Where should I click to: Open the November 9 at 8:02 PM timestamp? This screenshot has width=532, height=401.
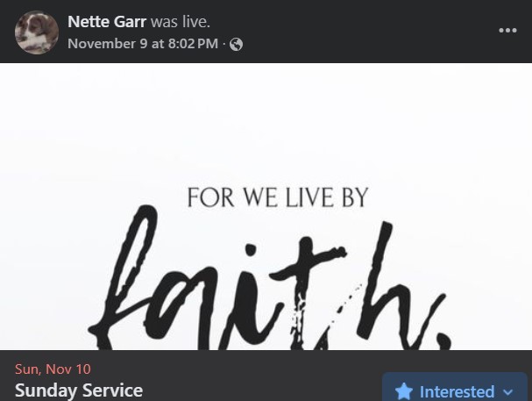tap(143, 44)
